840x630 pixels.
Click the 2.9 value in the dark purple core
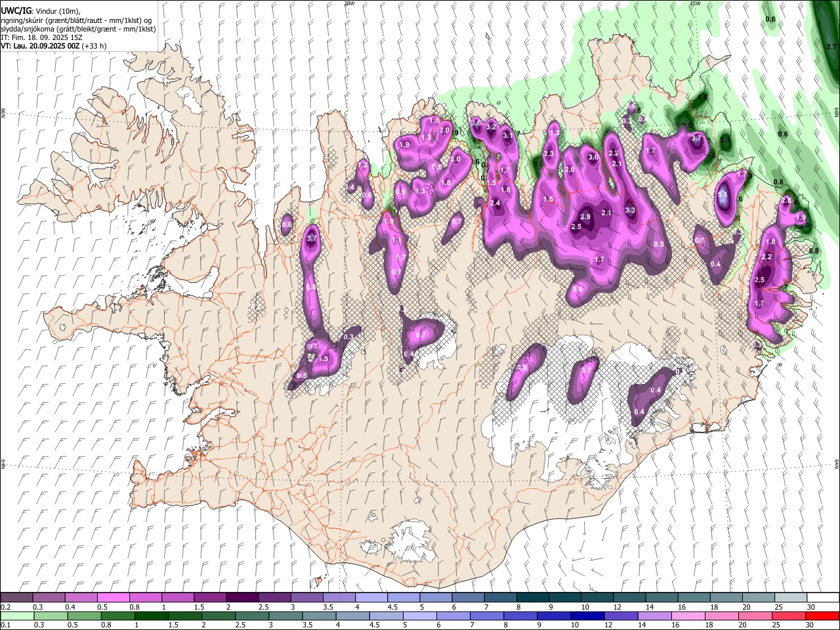(x=586, y=217)
